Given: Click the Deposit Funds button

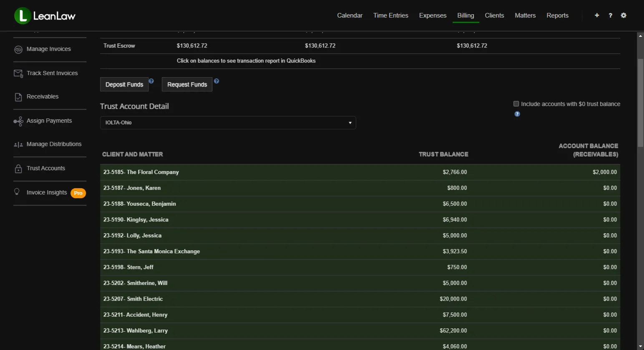Looking at the screenshot, I should (x=124, y=84).
